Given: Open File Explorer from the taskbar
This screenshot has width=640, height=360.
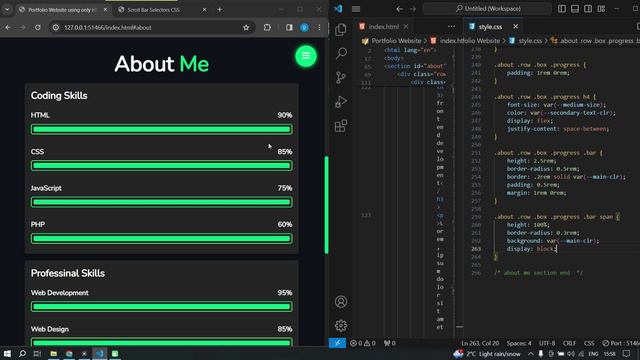Looking at the screenshot, I should tap(53, 353).
